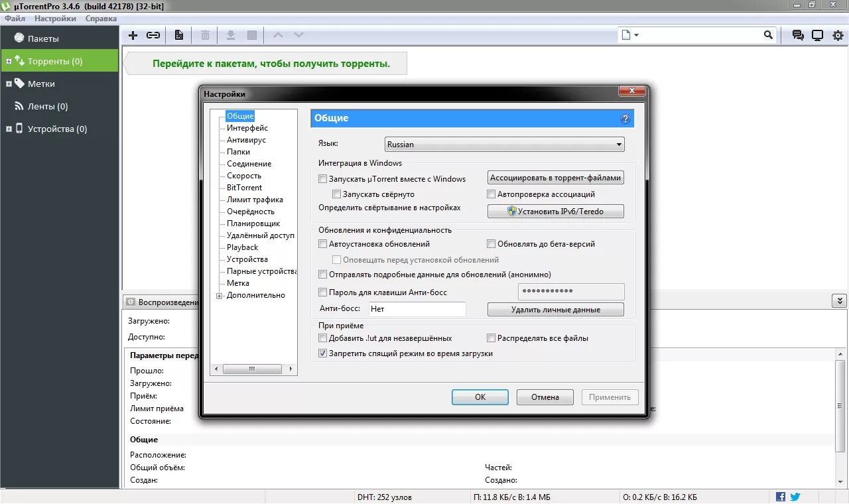This screenshot has width=849, height=504.
Task: Click Ассоциировать в торрент-файлами button
Action: pyautogui.click(x=556, y=178)
